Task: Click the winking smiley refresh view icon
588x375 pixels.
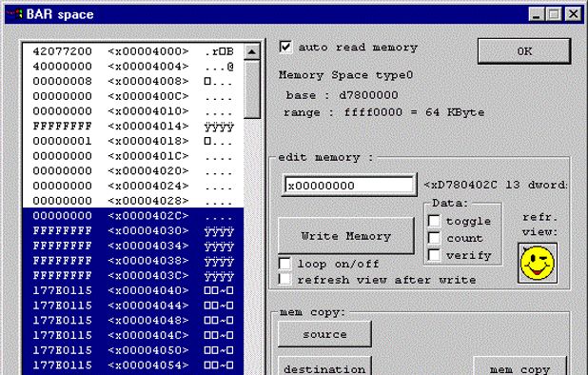Action: click(538, 263)
